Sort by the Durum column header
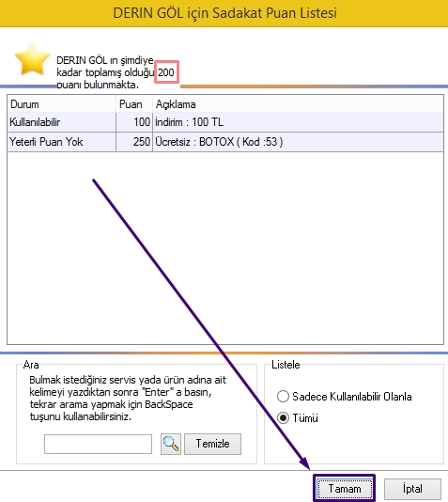Screen dimensions: 448x502 click(x=61, y=104)
